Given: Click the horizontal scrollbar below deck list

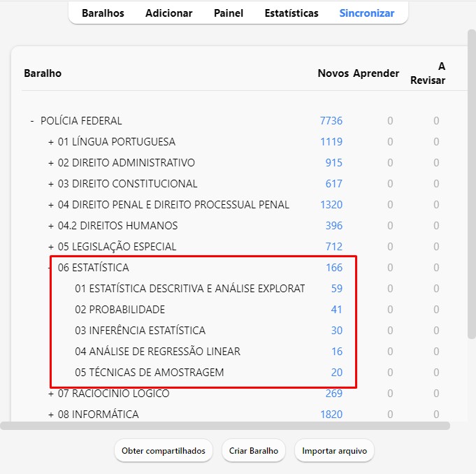Looking at the screenshot, I should 225,426.
